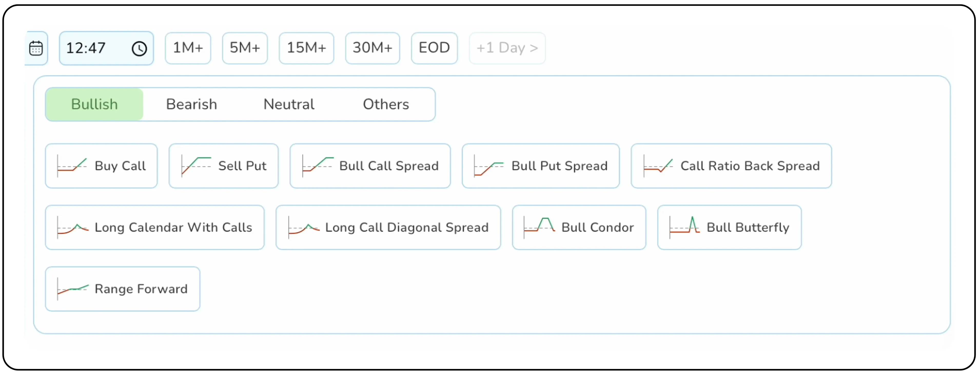Click the Bull Butterfly payoff chart icon
The image size is (980, 375).
point(684,227)
